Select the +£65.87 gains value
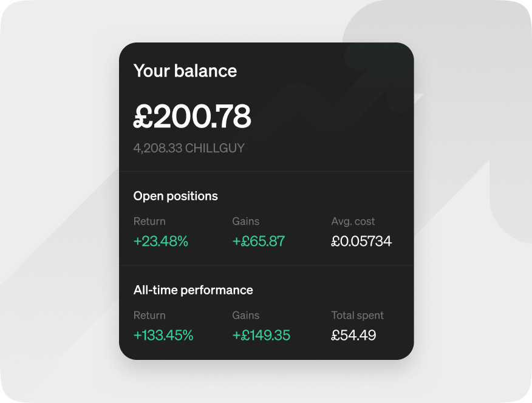The image size is (532, 403). coord(259,242)
